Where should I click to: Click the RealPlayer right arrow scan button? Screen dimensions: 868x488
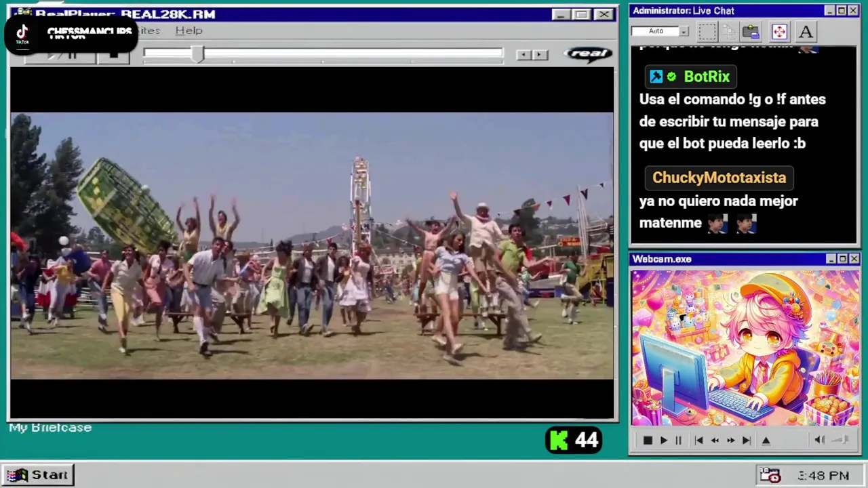coord(540,55)
